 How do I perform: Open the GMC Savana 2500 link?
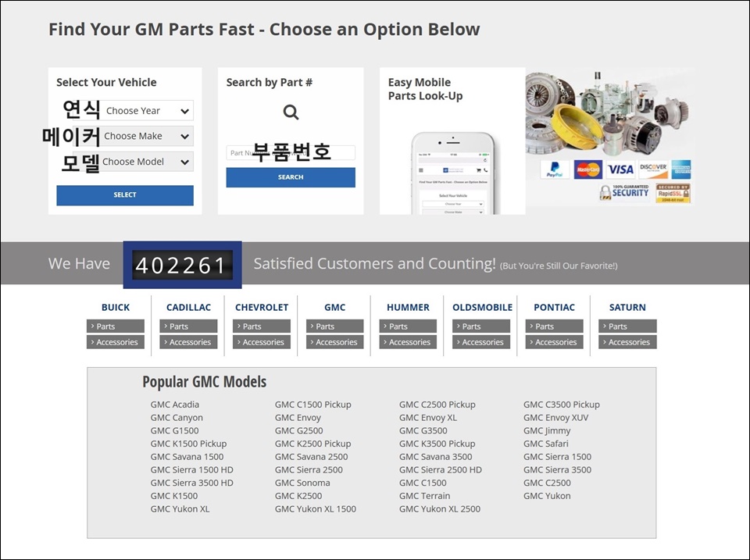(x=312, y=457)
